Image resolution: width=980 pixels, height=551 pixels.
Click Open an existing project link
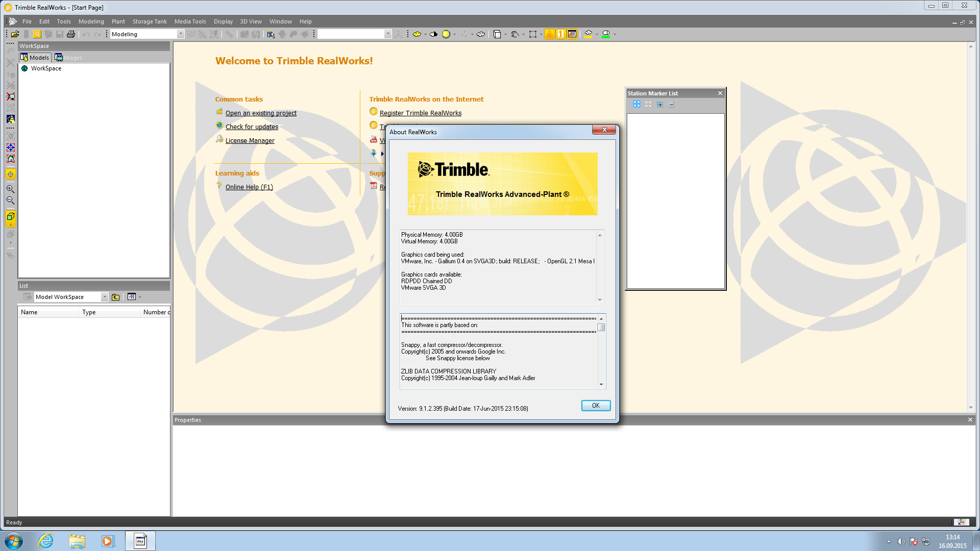pos(261,113)
